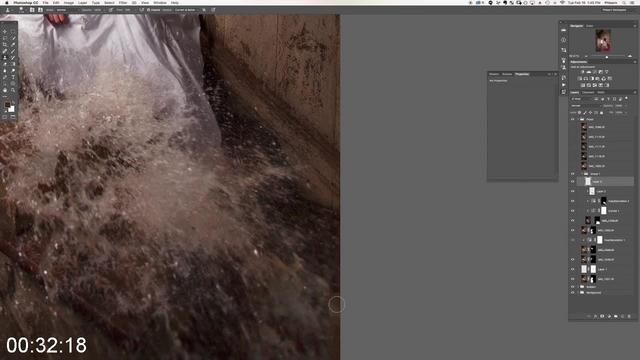Screen dimensions: 640x360
Task: Open the Photoshop CC application menu
Action: tap(25, 2)
